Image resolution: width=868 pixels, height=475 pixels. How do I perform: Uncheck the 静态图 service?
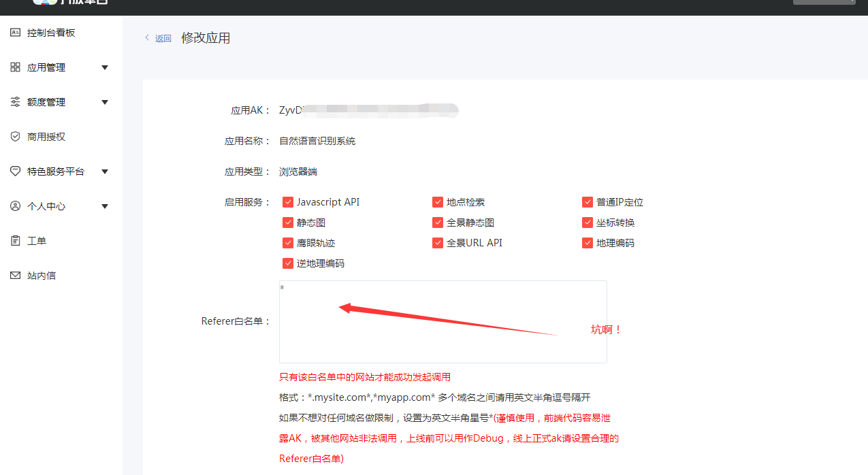[x=288, y=222]
